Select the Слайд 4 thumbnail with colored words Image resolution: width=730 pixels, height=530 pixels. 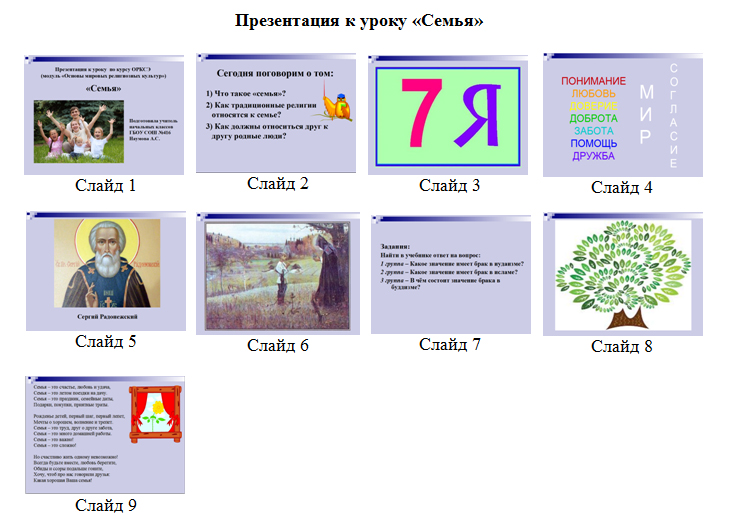click(623, 115)
